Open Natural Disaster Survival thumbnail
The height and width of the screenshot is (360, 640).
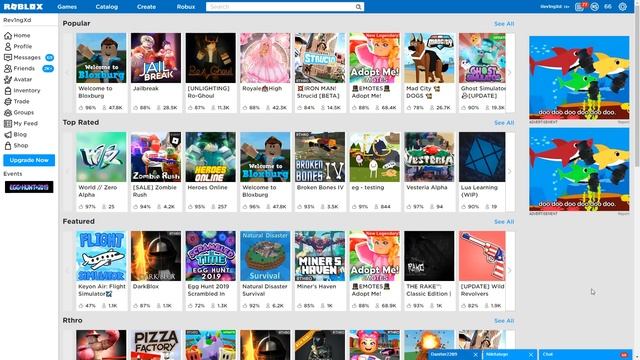pyautogui.click(x=265, y=256)
